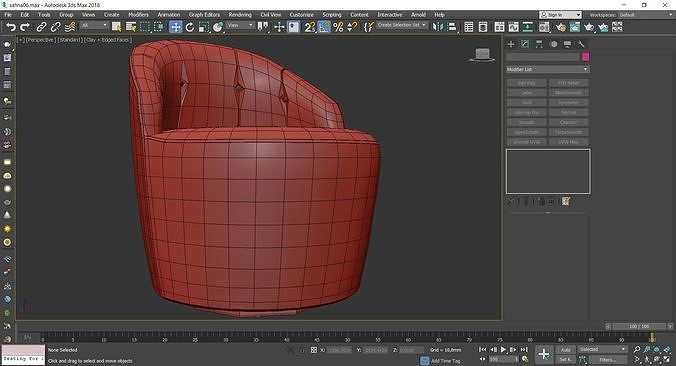676x366 pixels.
Task: Toggle the Angle Snap button
Action: tap(324, 27)
